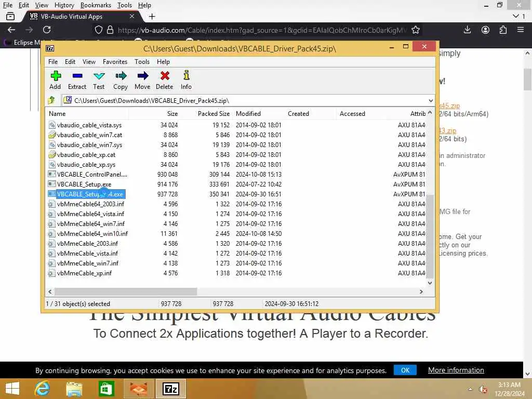Click the 7-Zip vertical scrollbar thumb
Image resolution: width=532 pixels, height=399 pixels.
tap(430, 236)
